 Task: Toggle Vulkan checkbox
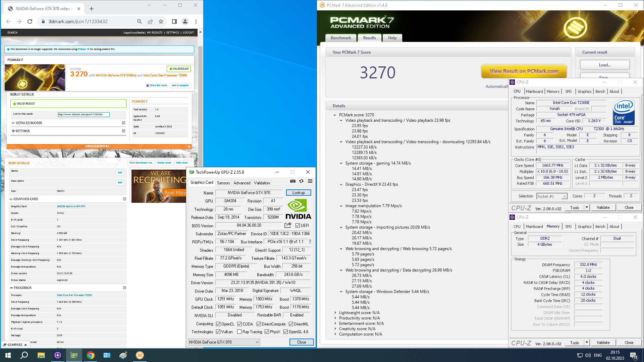218,332
